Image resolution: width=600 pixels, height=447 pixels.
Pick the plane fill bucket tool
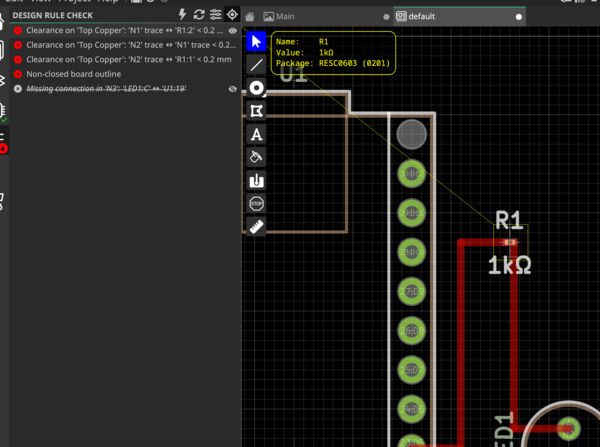pos(256,157)
